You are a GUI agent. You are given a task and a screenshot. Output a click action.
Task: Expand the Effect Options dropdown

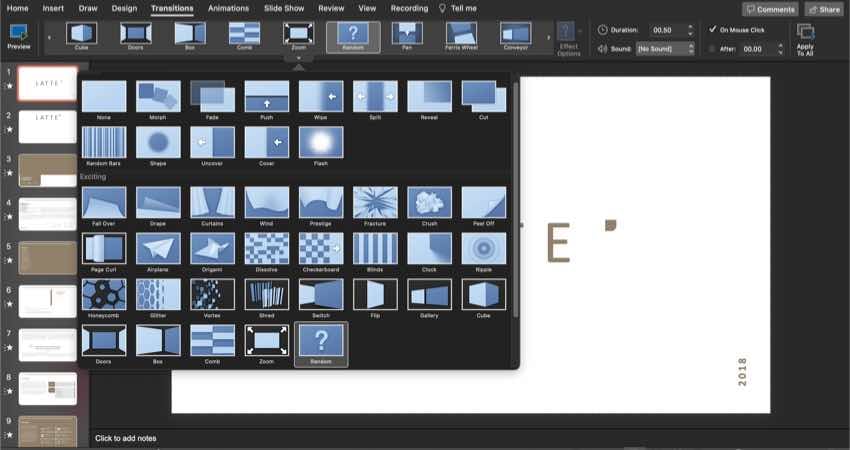tap(569, 38)
